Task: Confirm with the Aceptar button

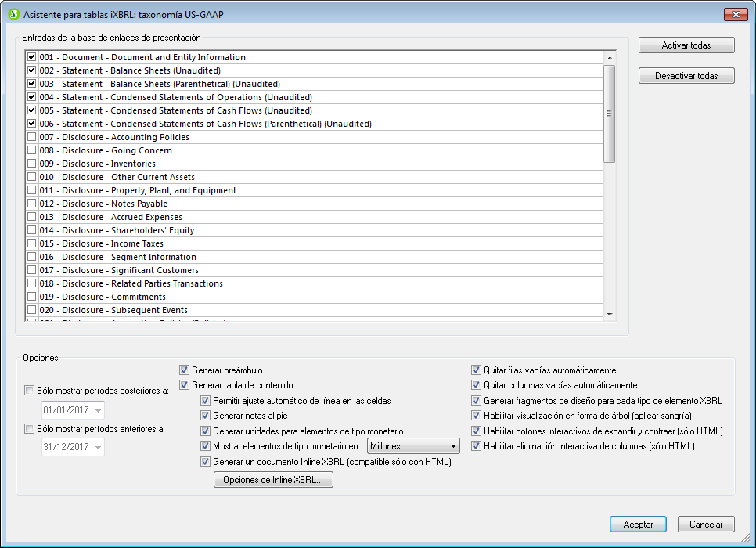Action: pos(638,525)
